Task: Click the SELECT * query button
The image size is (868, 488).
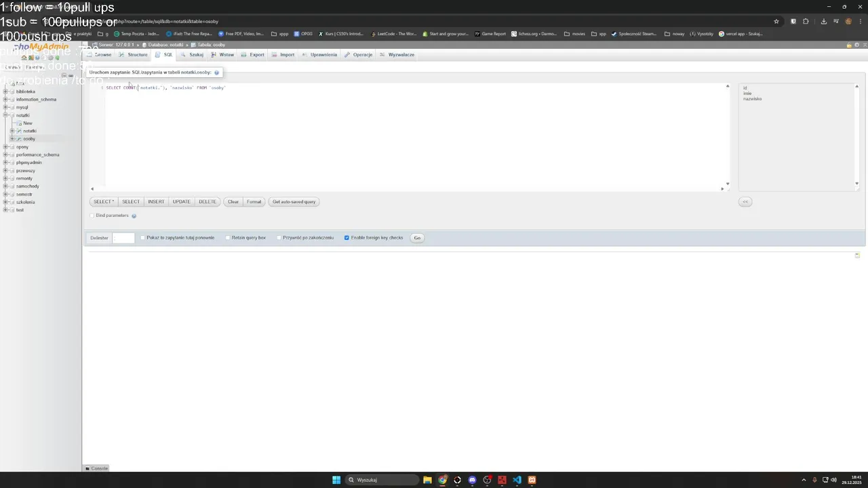Action: pyautogui.click(x=104, y=201)
